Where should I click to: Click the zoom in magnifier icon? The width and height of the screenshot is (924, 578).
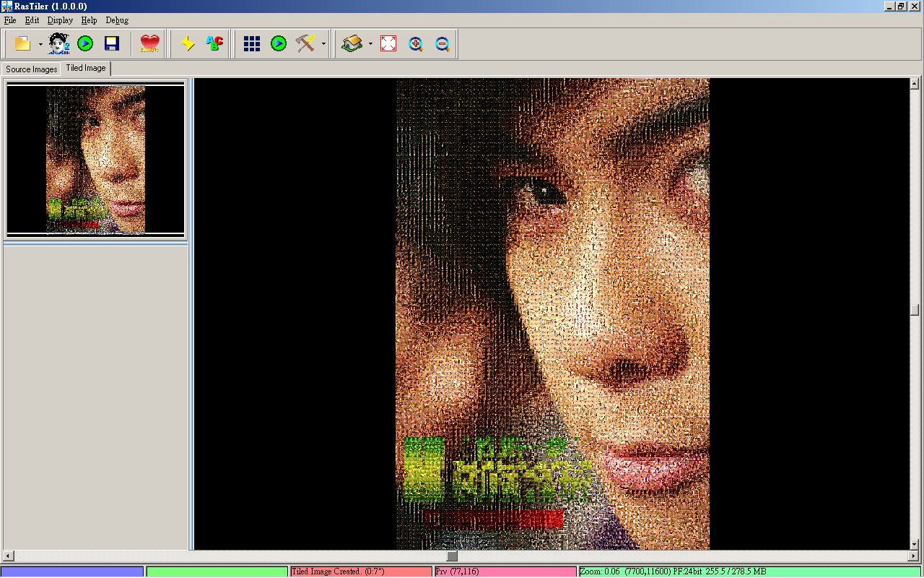(415, 43)
